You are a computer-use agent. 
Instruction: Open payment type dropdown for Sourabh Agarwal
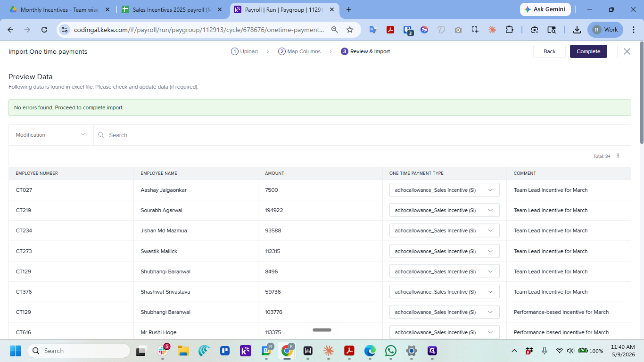coord(444,210)
